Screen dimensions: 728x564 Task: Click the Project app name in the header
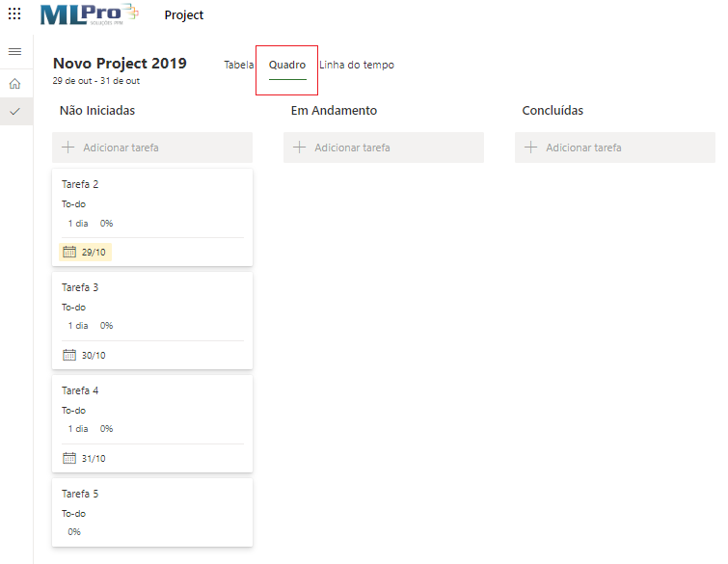click(x=184, y=14)
